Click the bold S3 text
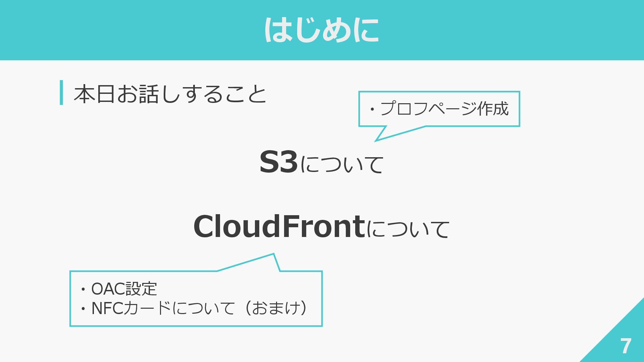Image resolution: width=644 pixels, height=362 pixels. 278,162
